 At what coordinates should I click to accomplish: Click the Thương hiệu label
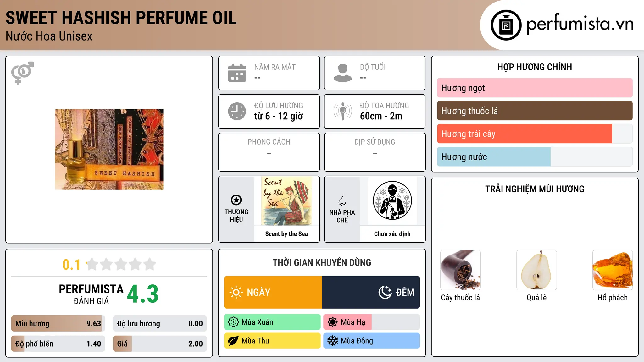[x=236, y=216]
